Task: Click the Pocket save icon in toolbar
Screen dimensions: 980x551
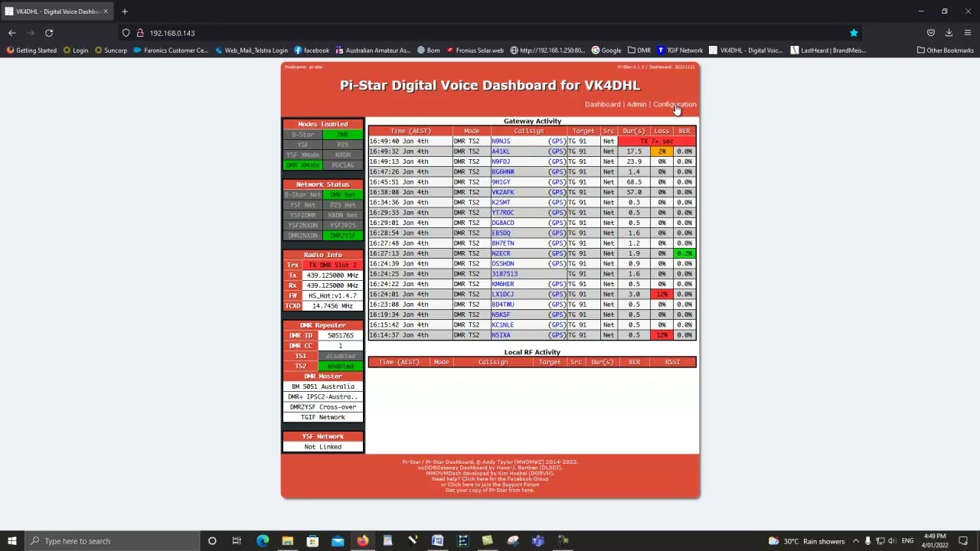Action: coord(931,33)
